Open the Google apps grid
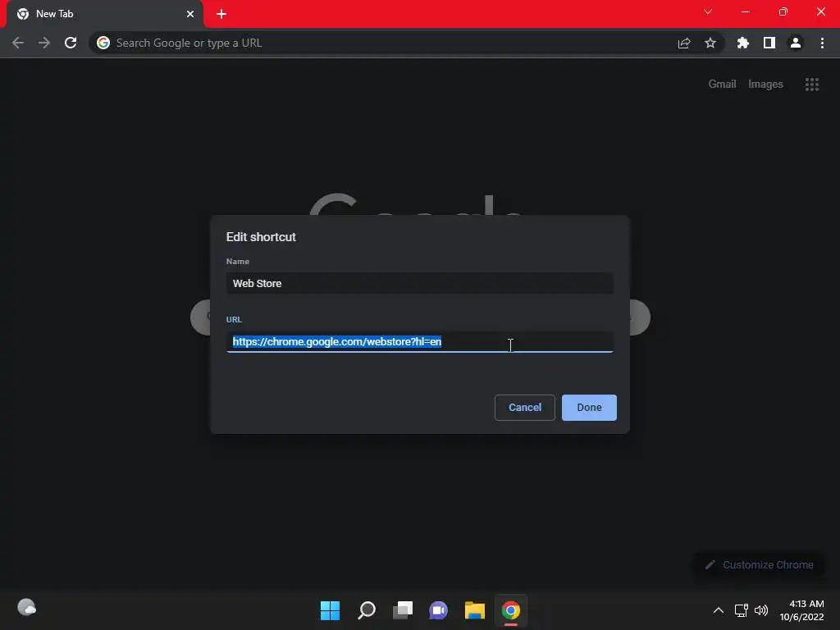 click(811, 84)
